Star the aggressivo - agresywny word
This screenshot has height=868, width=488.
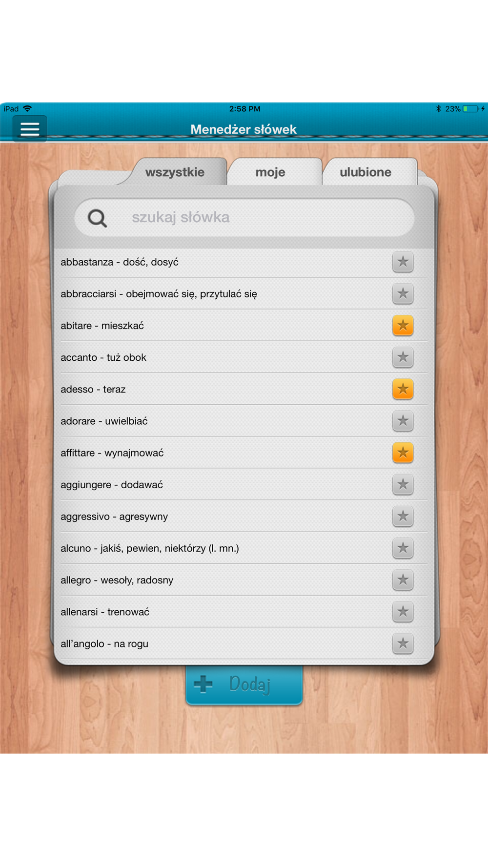(x=403, y=517)
